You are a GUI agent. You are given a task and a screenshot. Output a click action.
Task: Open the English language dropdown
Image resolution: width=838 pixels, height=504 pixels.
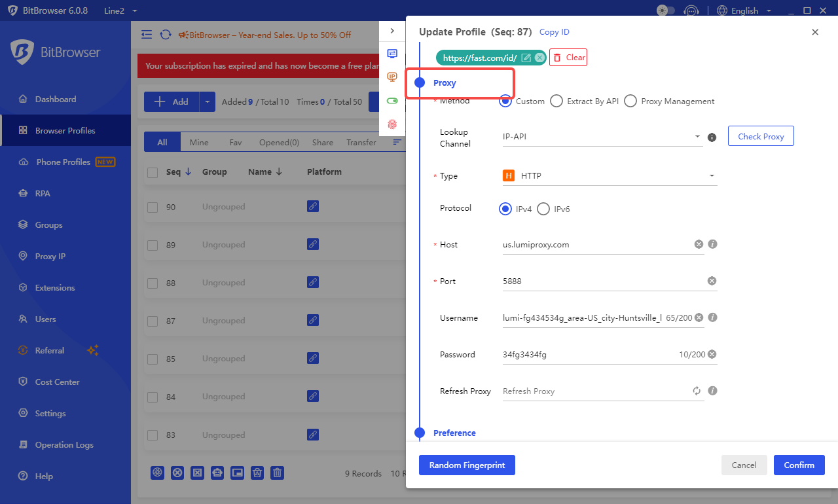(744, 10)
